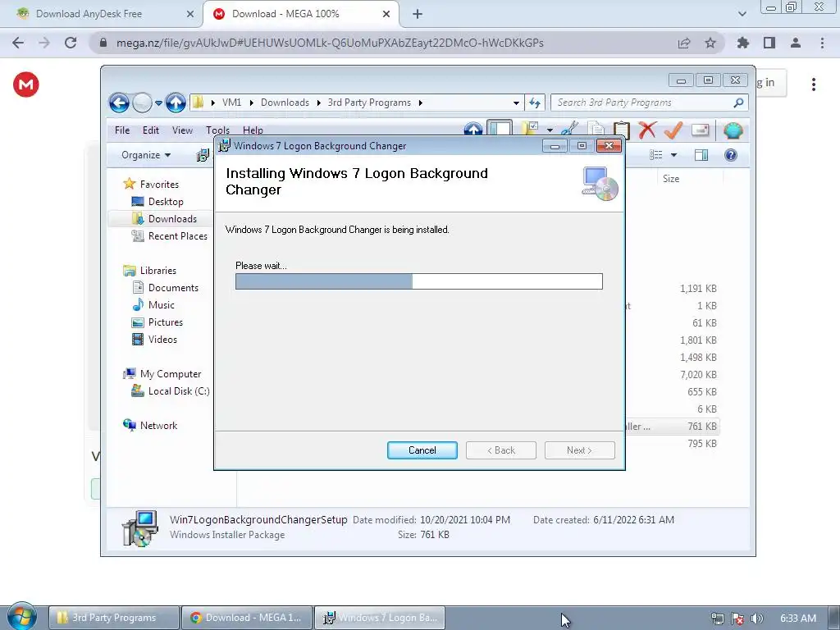The image size is (840, 630).
Task: Expand the folder options toolbar dropdown arrow
Action: [x=550, y=130]
